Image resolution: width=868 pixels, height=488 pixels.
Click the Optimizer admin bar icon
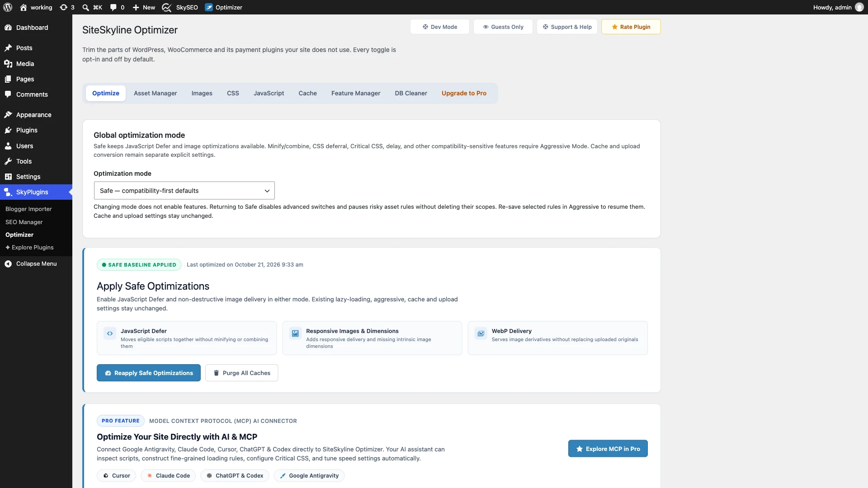pyautogui.click(x=209, y=7)
